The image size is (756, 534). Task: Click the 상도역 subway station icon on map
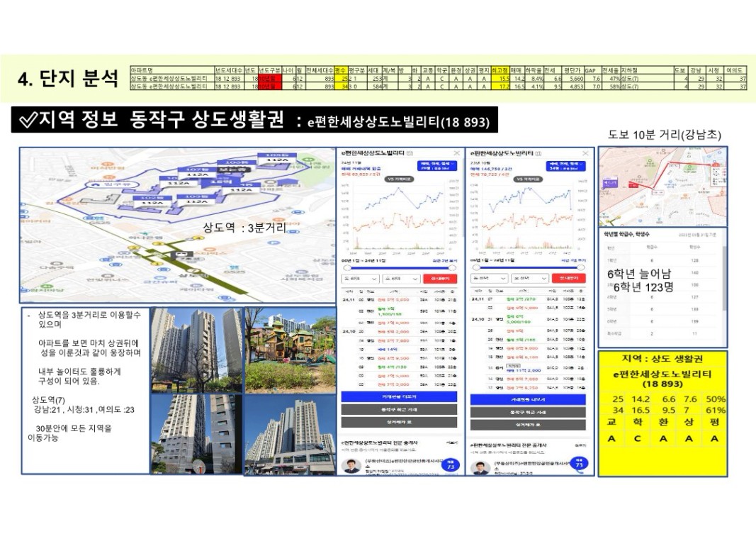point(184,255)
